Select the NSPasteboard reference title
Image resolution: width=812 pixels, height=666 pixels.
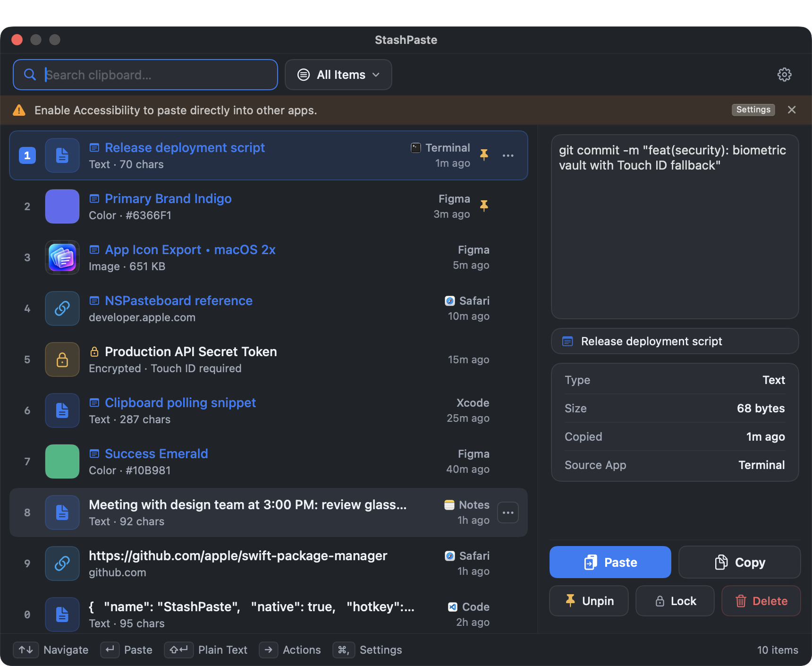[x=178, y=300]
